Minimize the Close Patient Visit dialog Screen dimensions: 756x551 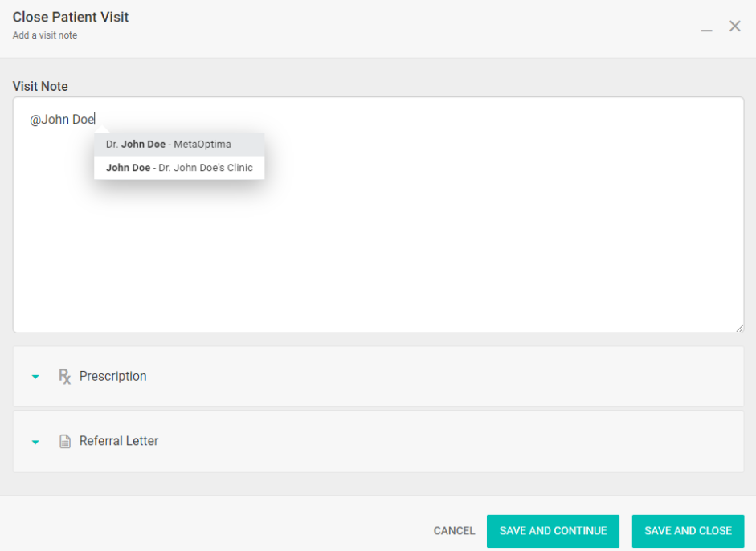pyautogui.click(x=706, y=27)
